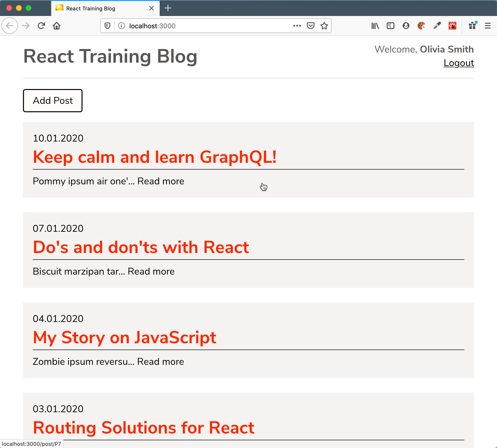
Task: Click the reload page icon
Action: (x=42, y=25)
